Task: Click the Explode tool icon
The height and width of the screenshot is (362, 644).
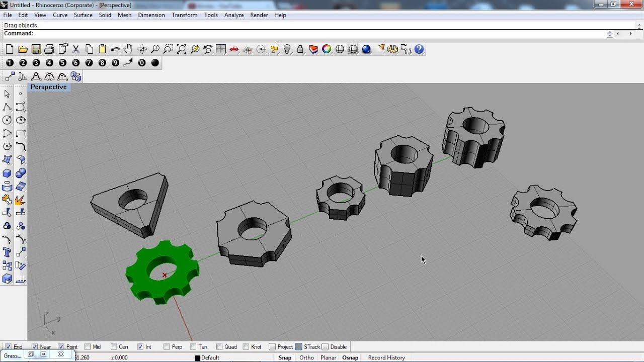Action: tap(21, 200)
